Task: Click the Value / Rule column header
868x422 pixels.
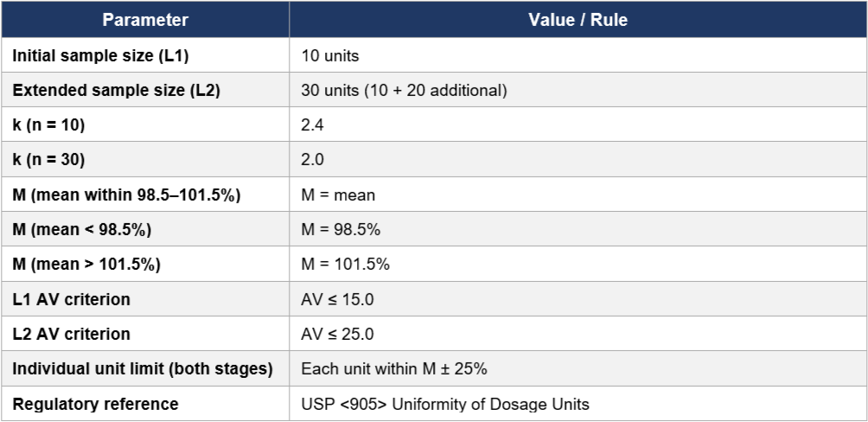Action: tap(578, 19)
